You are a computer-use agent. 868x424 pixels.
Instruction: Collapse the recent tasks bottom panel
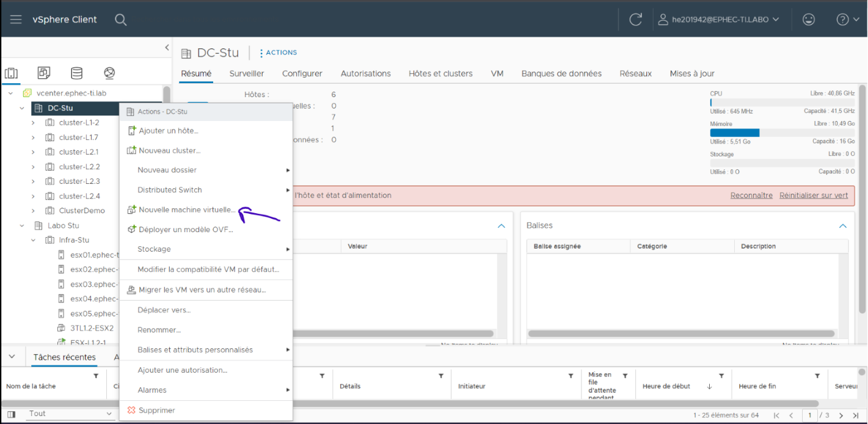pos(12,356)
